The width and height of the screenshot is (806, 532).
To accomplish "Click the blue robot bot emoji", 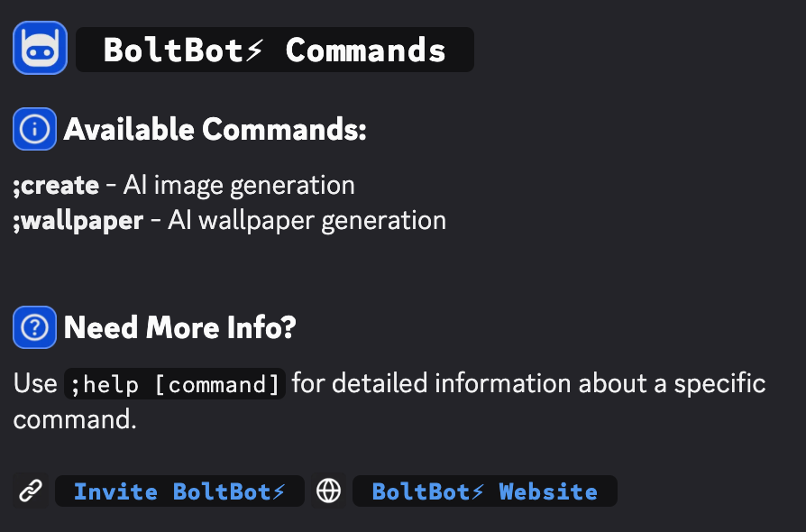I will point(40,48).
